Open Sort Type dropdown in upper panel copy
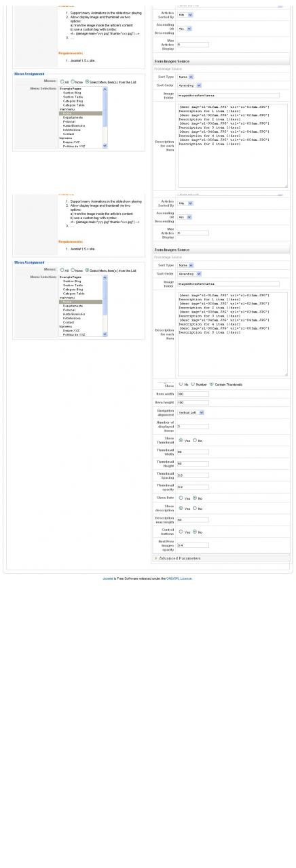The image size is (296, 868). (x=185, y=77)
